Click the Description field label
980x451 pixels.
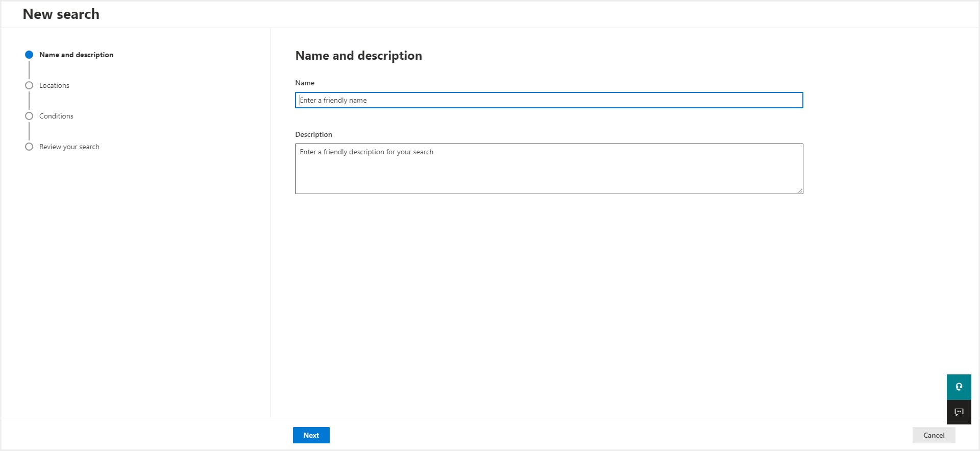pos(313,134)
